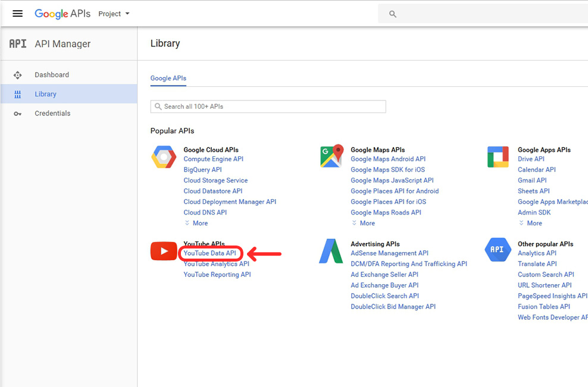Click the top search magnifier icon
Image resolution: width=588 pixels, height=387 pixels.
click(x=393, y=14)
